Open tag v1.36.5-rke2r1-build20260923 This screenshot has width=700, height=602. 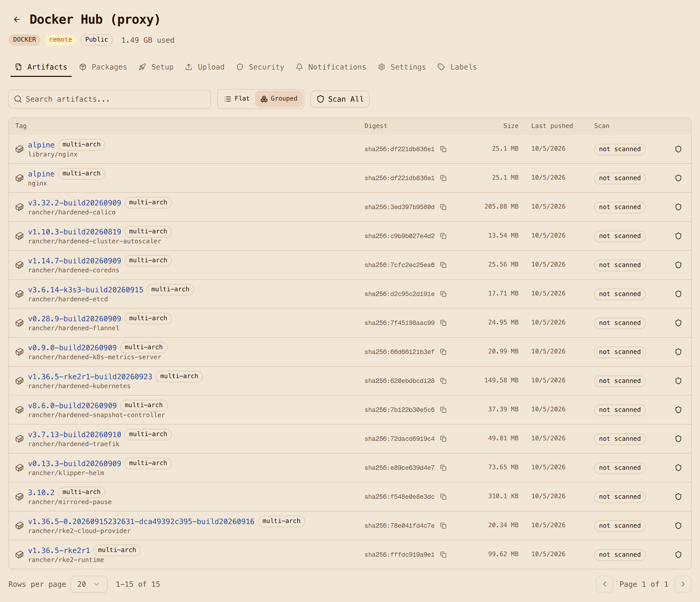point(90,377)
